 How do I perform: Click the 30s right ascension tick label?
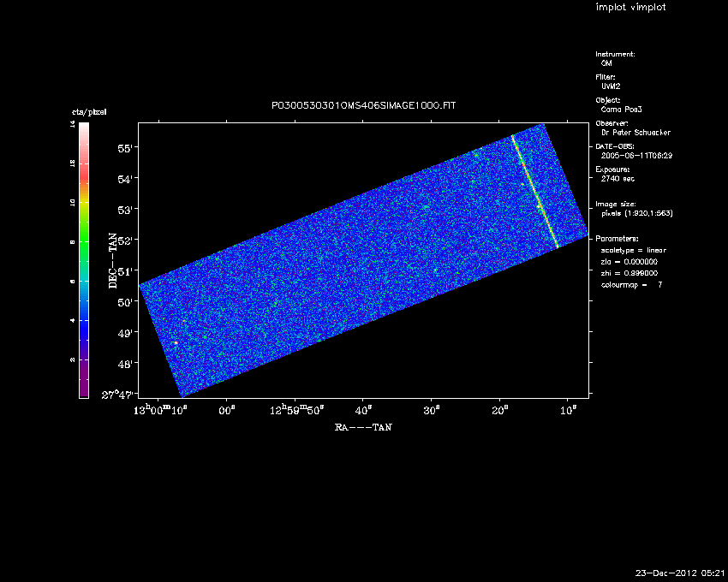click(x=432, y=411)
